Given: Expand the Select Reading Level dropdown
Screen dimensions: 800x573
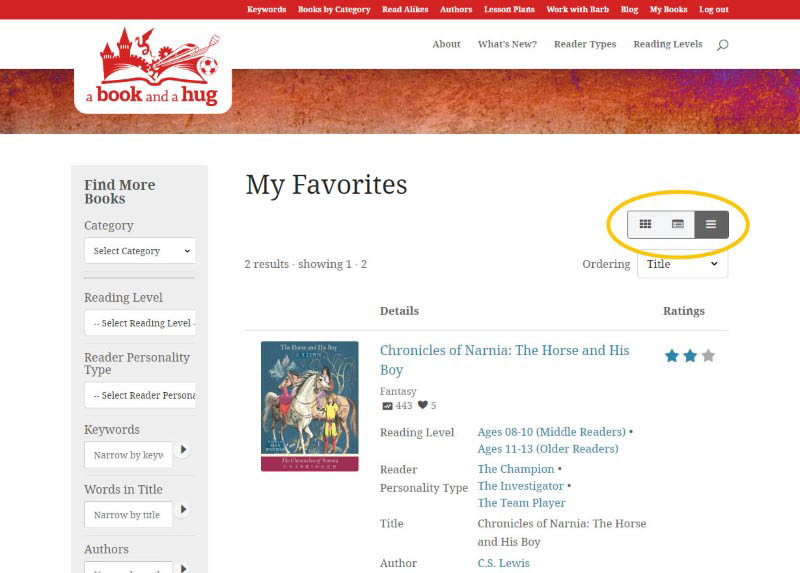Looking at the screenshot, I should point(139,323).
